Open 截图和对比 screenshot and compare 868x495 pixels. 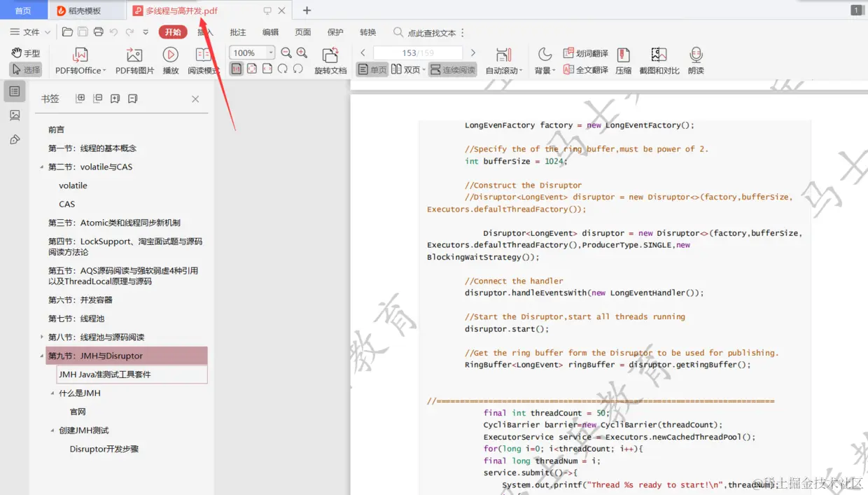pos(659,61)
